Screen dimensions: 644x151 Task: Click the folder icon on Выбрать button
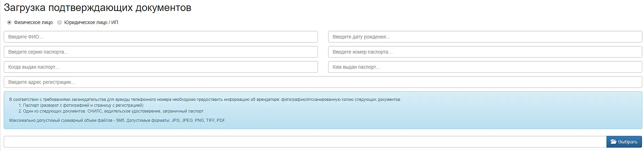coord(613,142)
